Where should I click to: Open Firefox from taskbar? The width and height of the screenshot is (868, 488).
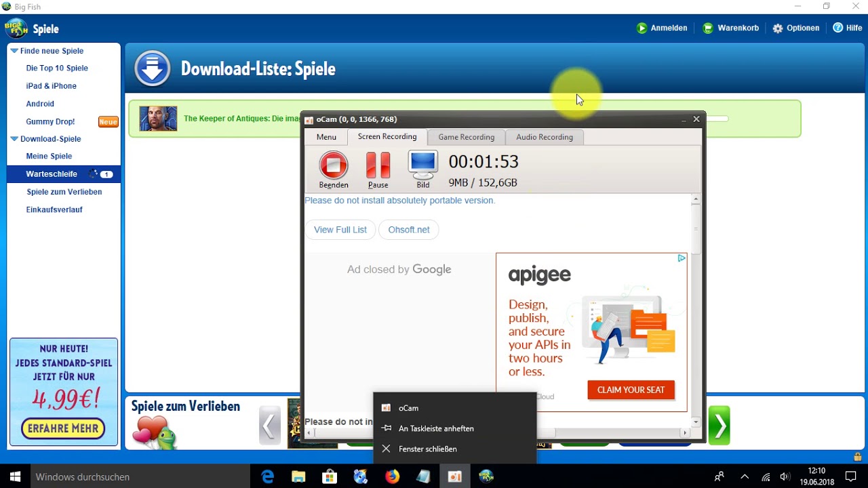[x=392, y=477]
